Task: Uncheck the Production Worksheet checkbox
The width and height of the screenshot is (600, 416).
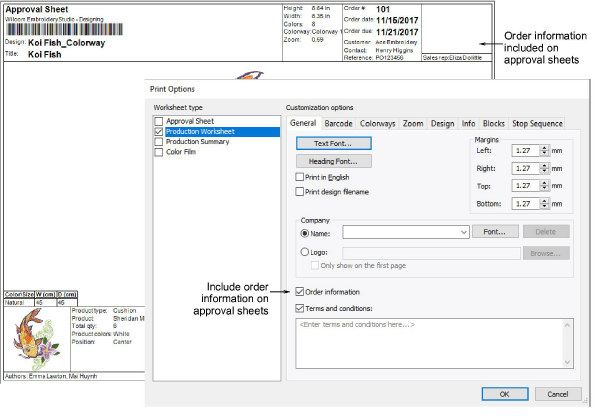Action: click(159, 131)
